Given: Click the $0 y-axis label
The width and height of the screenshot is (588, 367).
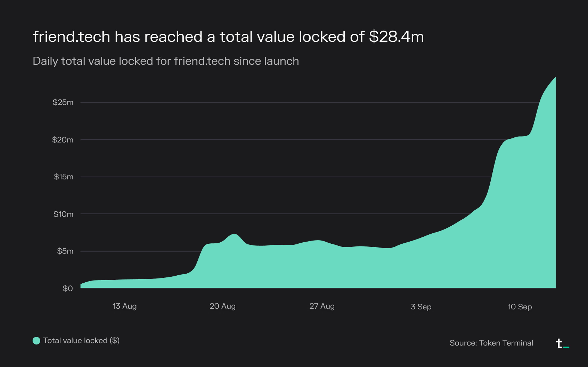Looking at the screenshot, I should [68, 288].
